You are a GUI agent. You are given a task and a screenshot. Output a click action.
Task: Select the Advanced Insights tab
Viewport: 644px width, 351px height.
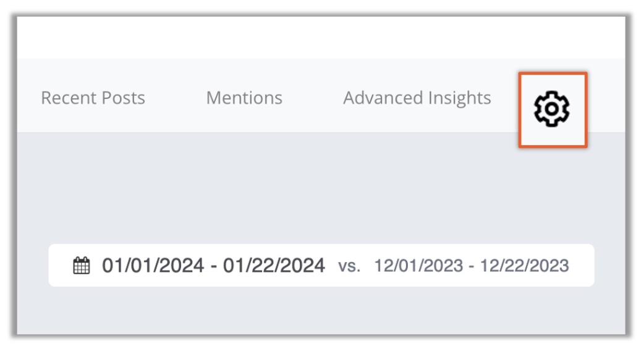pyautogui.click(x=417, y=98)
